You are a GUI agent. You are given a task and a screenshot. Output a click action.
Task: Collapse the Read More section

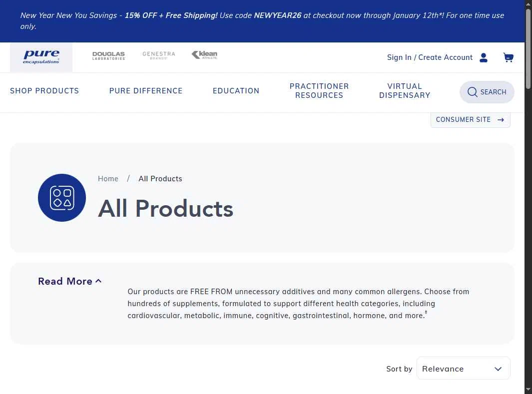point(69,281)
